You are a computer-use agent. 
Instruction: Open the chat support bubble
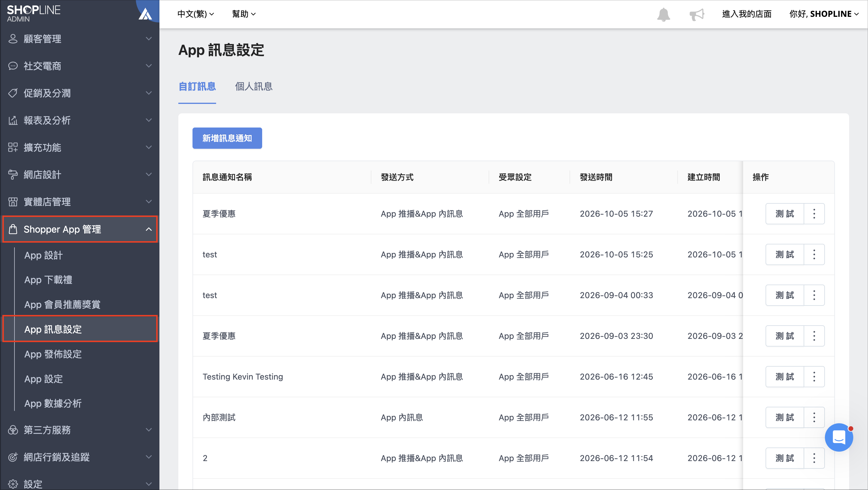(839, 437)
